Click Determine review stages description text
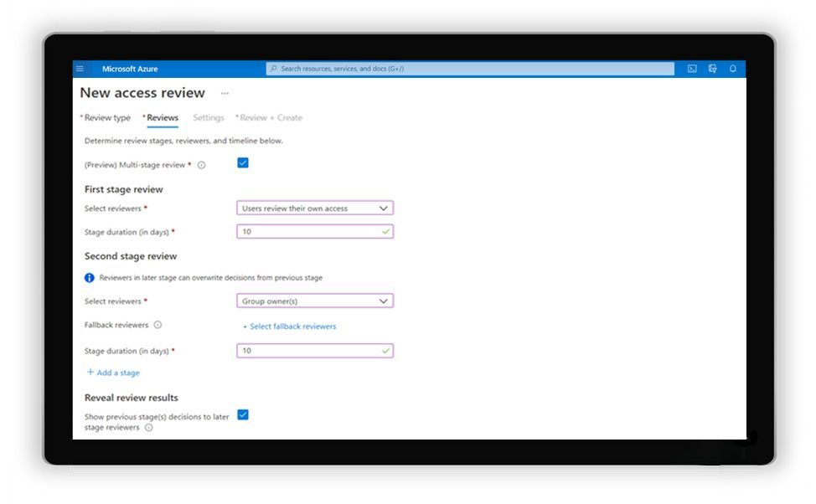816x504 pixels. [183, 141]
